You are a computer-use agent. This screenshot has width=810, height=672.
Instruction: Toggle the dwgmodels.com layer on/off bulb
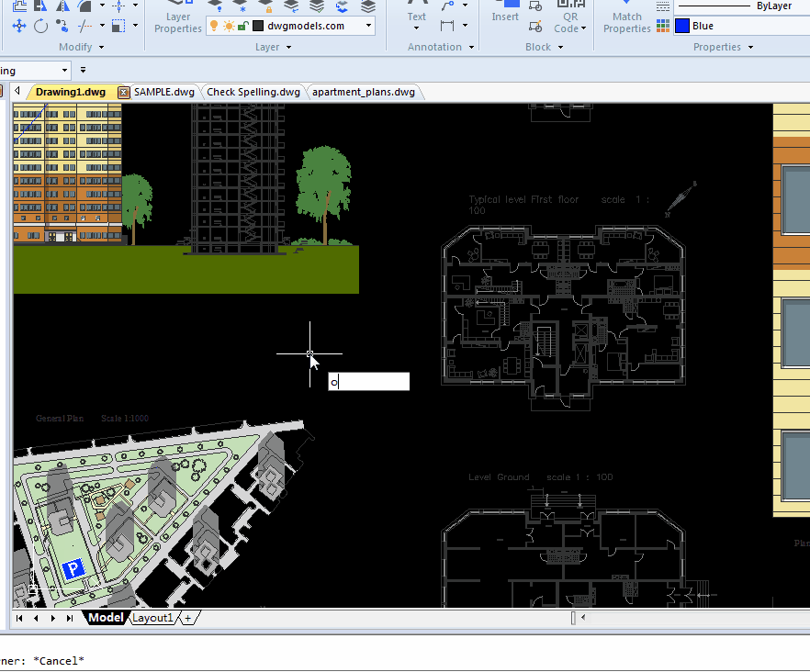(214, 26)
